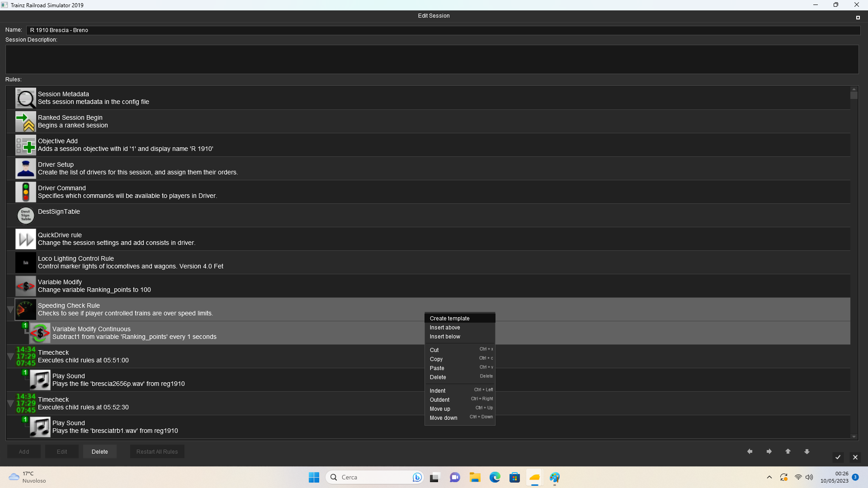Choose Create template in context menu
868x488 pixels.
[x=460, y=319]
